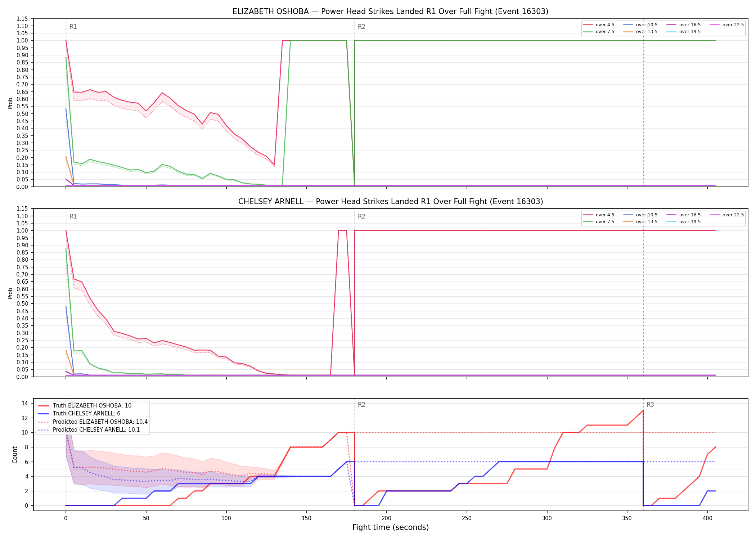Click 'Truth CHELSEY ARNELL: 6' legend entry

tap(79, 414)
